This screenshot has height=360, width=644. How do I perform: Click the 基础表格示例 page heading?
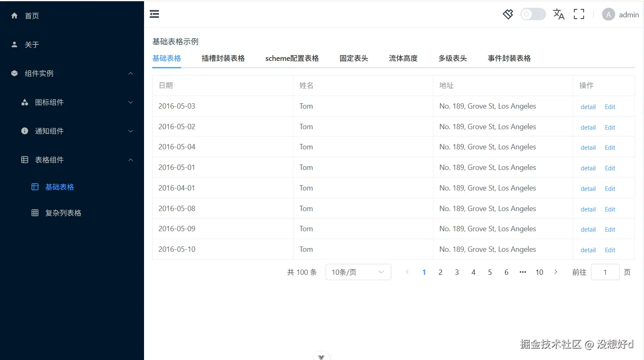pyautogui.click(x=175, y=42)
